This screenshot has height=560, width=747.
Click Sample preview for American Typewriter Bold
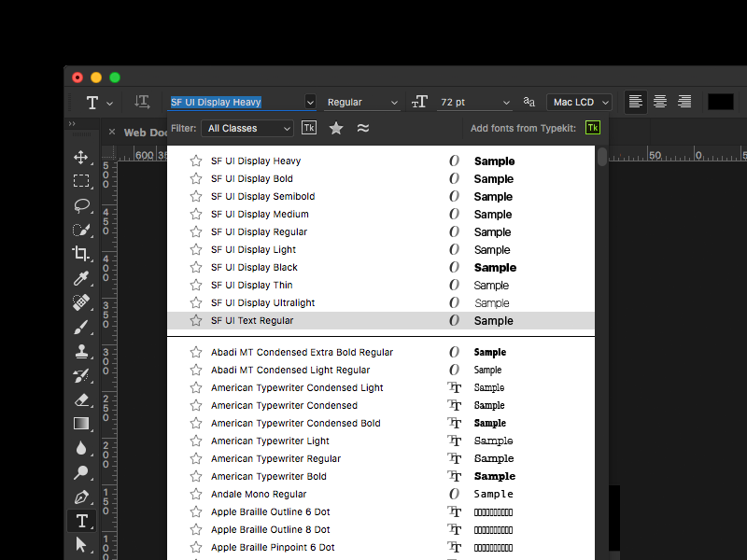click(x=495, y=476)
